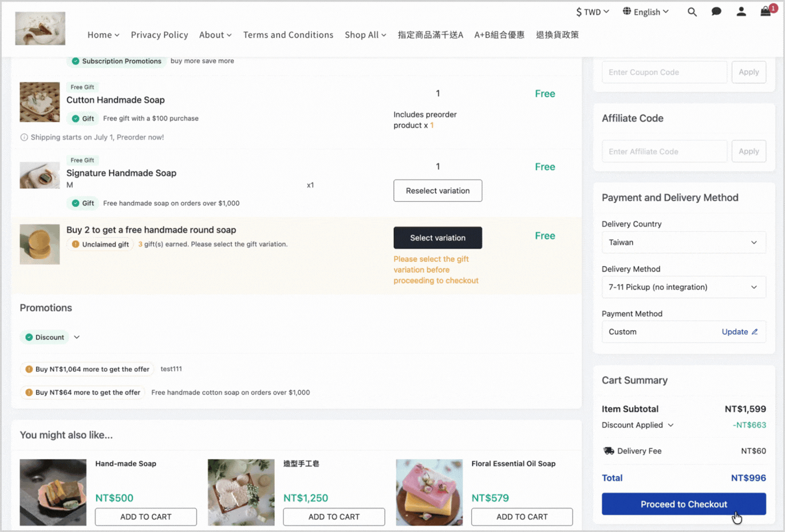Click warning icon on Buy NT$64 more offer
The image size is (785, 532).
tap(29, 392)
